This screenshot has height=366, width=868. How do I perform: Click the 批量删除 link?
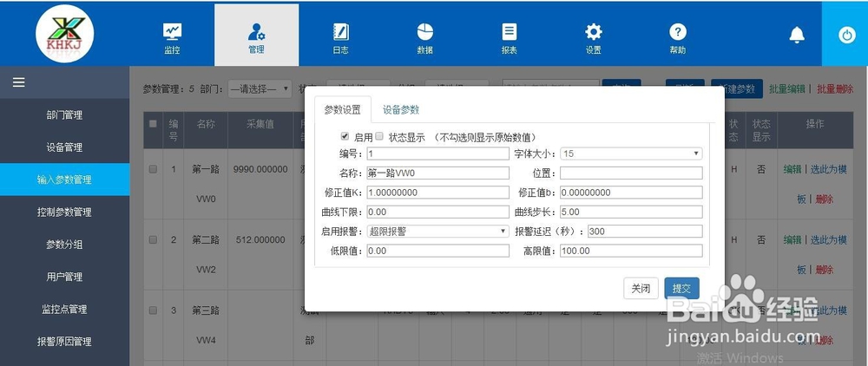tap(835, 89)
